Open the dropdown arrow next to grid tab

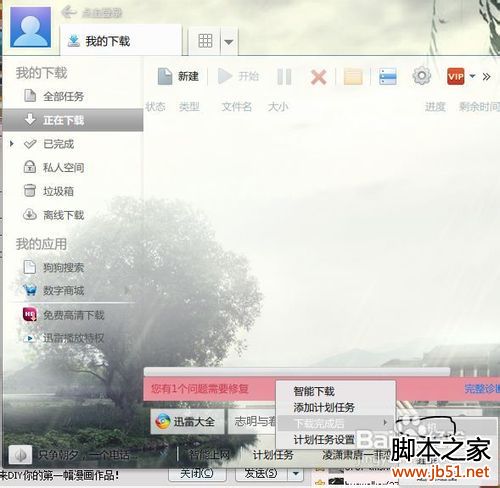point(229,42)
